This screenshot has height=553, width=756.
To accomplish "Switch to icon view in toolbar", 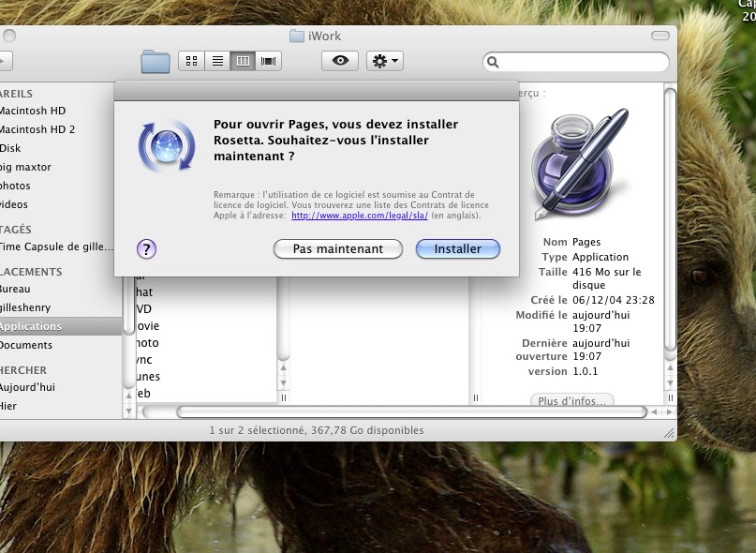I will coord(191,61).
